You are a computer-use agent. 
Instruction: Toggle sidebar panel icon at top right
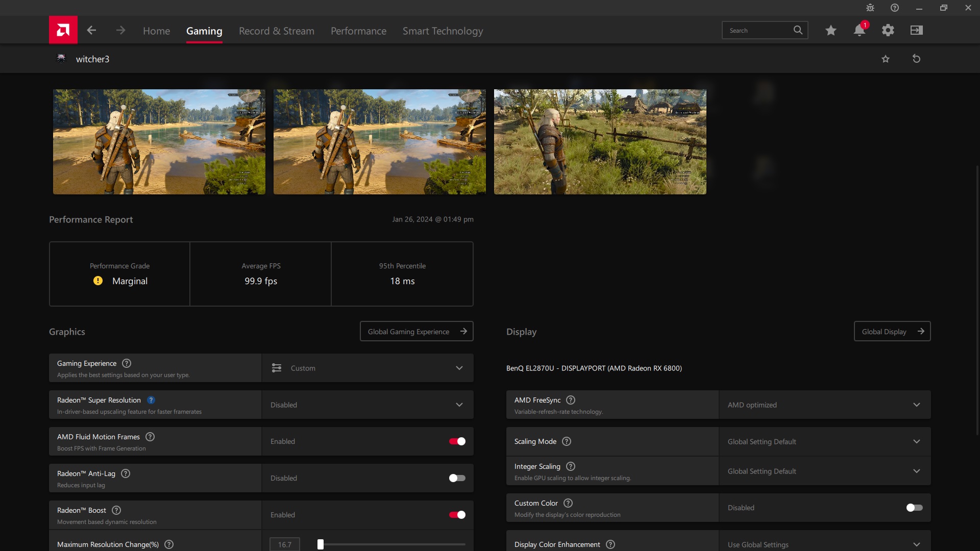pos(916,30)
